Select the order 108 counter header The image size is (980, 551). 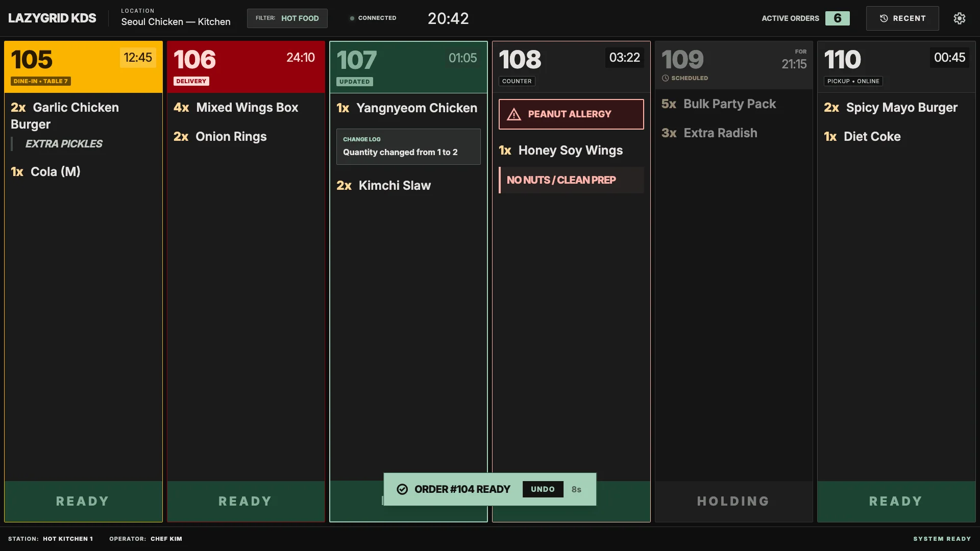click(x=571, y=67)
